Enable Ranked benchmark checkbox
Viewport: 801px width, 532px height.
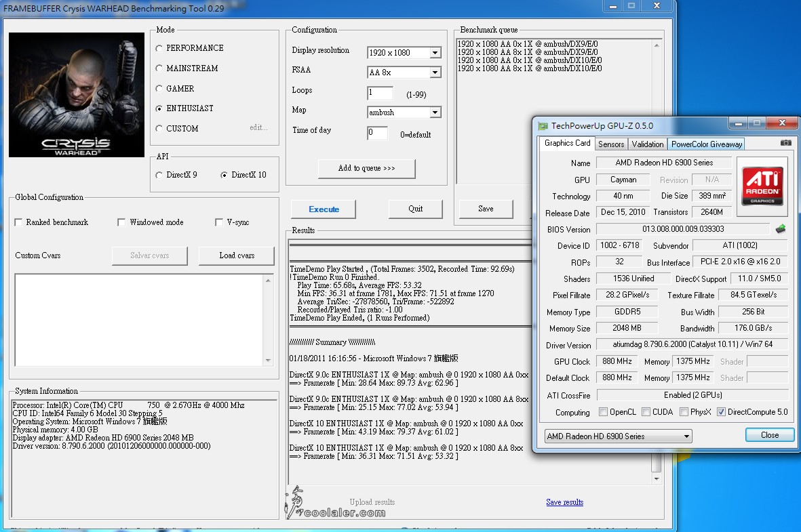tap(18, 222)
